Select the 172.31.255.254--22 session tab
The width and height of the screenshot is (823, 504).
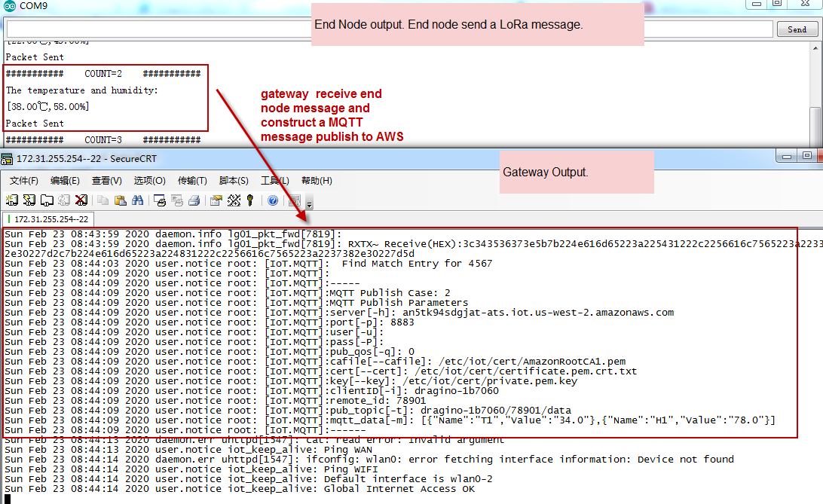click(x=48, y=219)
